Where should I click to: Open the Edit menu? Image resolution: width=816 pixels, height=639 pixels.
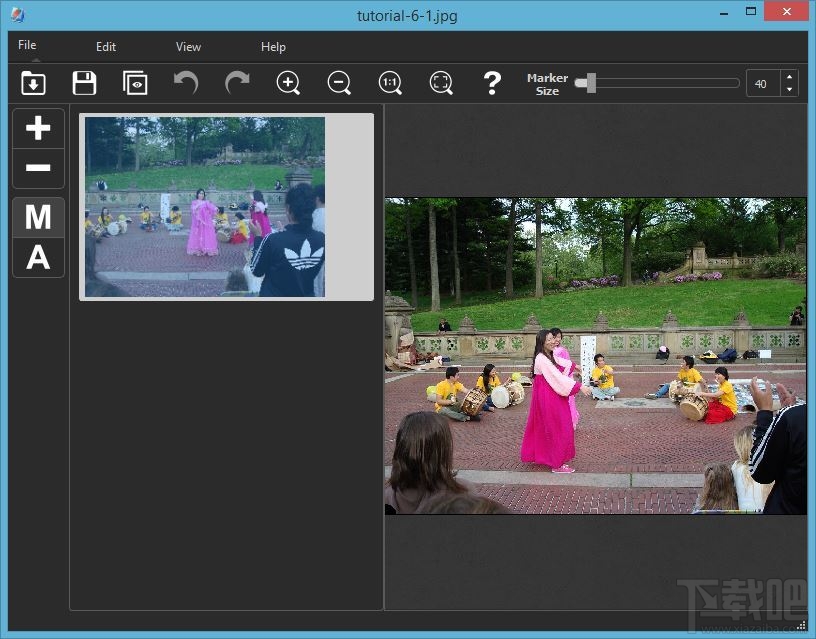[105, 46]
